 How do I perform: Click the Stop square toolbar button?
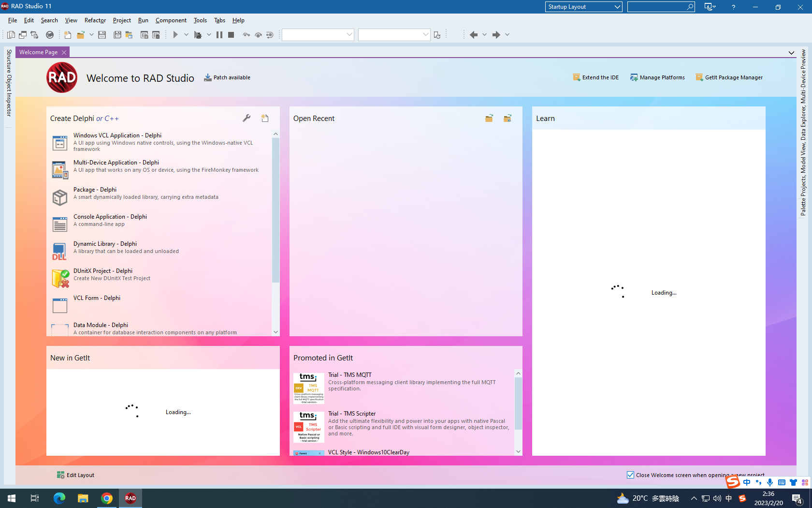[231, 35]
